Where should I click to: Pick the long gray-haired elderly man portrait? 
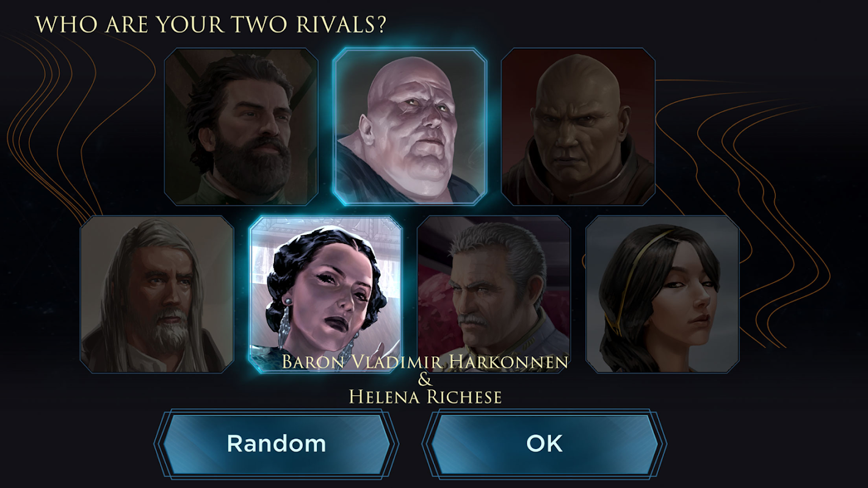[x=157, y=294]
